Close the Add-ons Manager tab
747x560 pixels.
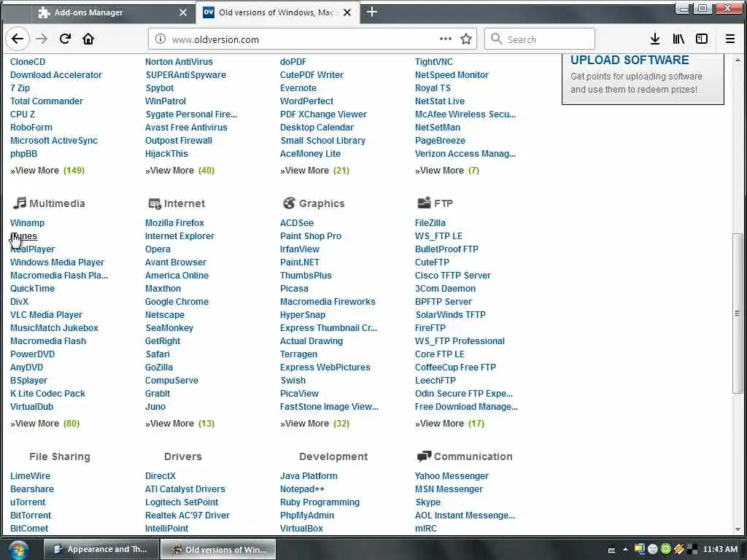pyautogui.click(x=183, y=13)
